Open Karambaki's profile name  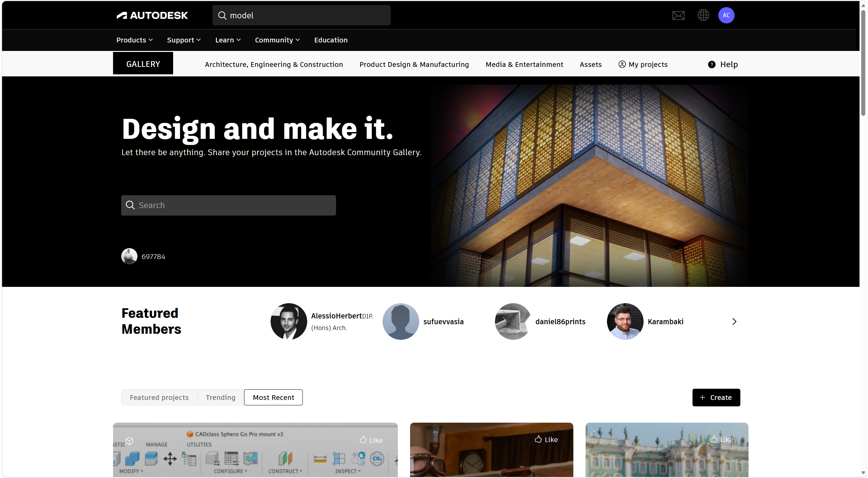coord(666,321)
